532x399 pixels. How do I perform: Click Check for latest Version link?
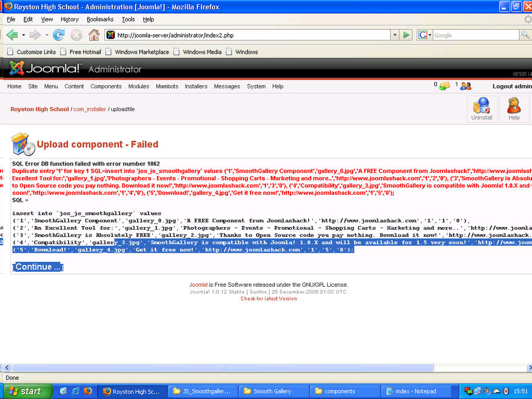269,298
